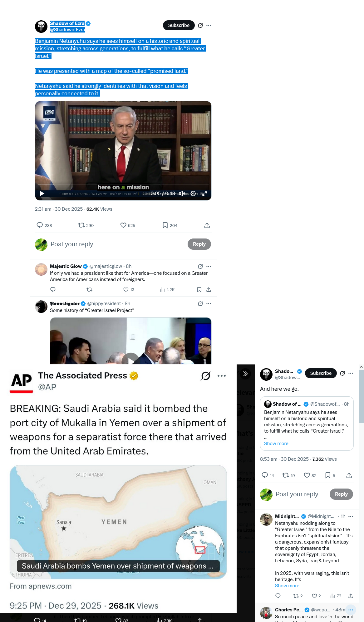Like the main post with 525 likes
This screenshot has width=364, height=622.
coord(128,225)
